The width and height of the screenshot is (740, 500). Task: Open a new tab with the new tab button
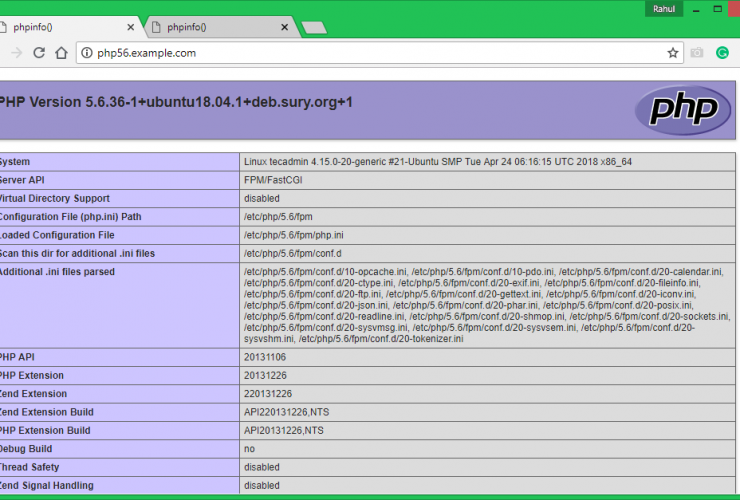(x=313, y=27)
